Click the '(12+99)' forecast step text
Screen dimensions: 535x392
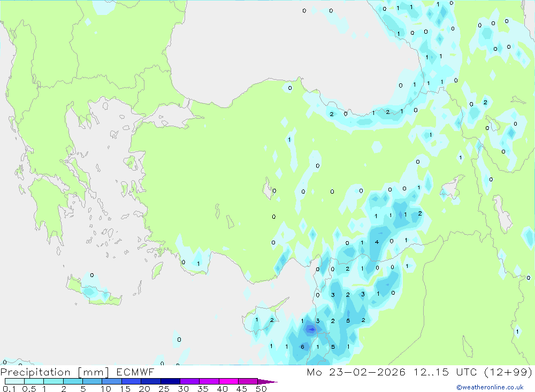pyautogui.click(x=508, y=372)
